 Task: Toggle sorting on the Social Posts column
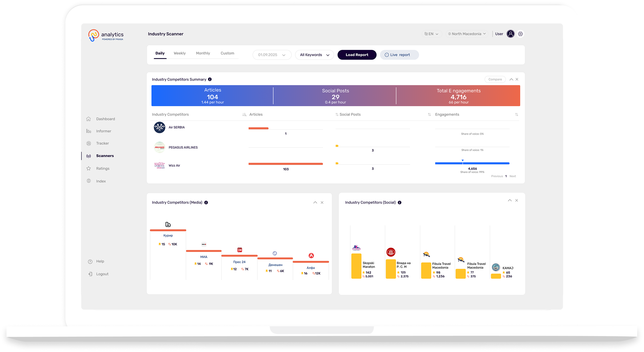pos(337,114)
